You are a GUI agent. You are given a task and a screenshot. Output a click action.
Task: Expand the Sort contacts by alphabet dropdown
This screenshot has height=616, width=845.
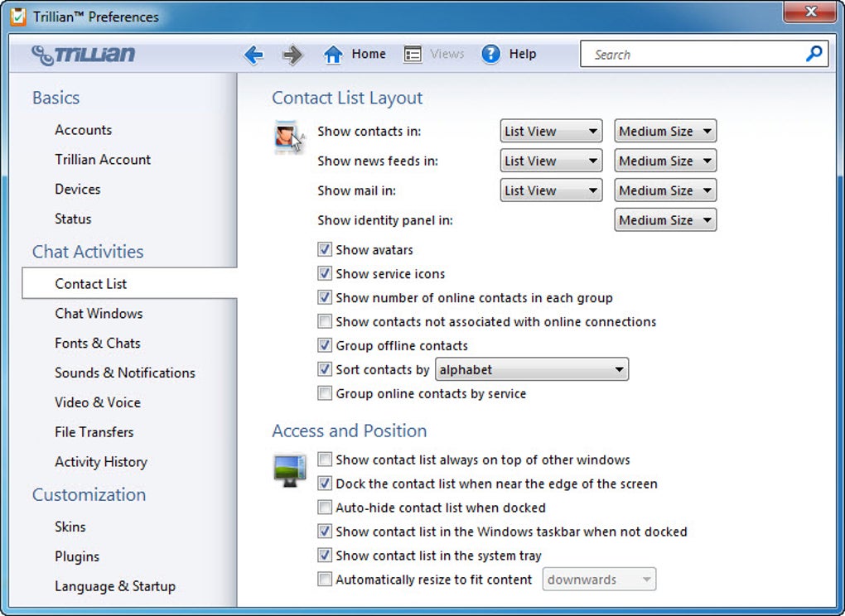point(531,369)
